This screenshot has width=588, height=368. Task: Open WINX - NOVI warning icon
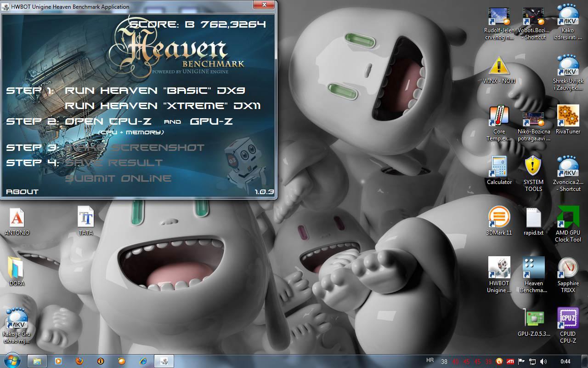[499, 70]
